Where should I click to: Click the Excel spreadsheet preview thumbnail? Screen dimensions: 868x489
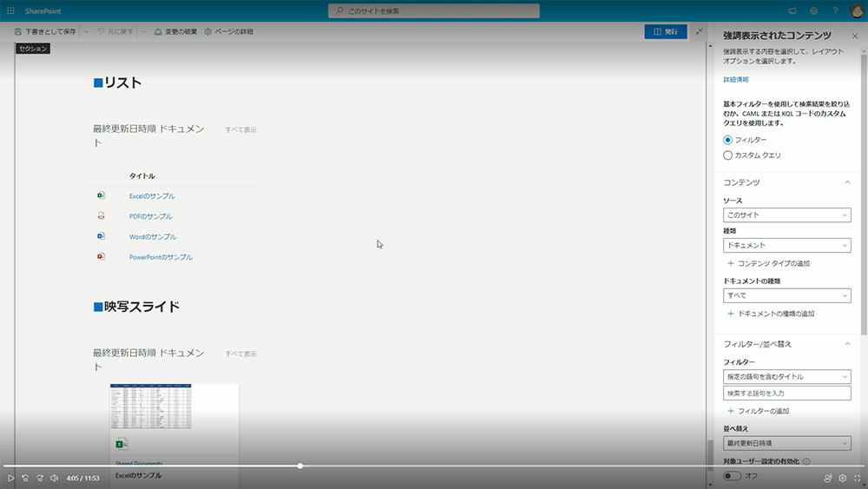pyautogui.click(x=150, y=406)
